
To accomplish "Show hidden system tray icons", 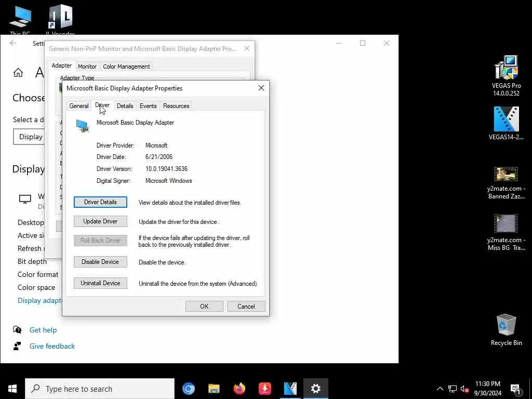I will [x=440, y=389].
